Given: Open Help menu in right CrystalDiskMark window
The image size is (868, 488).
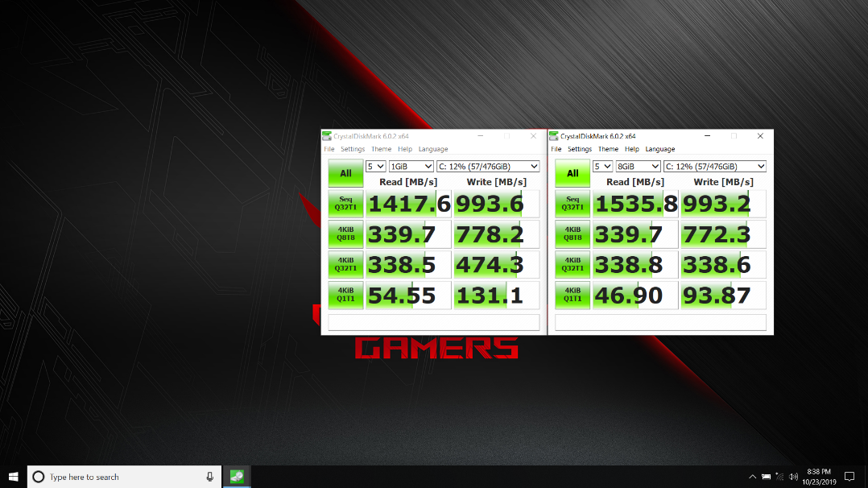Looking at the screenshot, I should (x=631, y=149).
